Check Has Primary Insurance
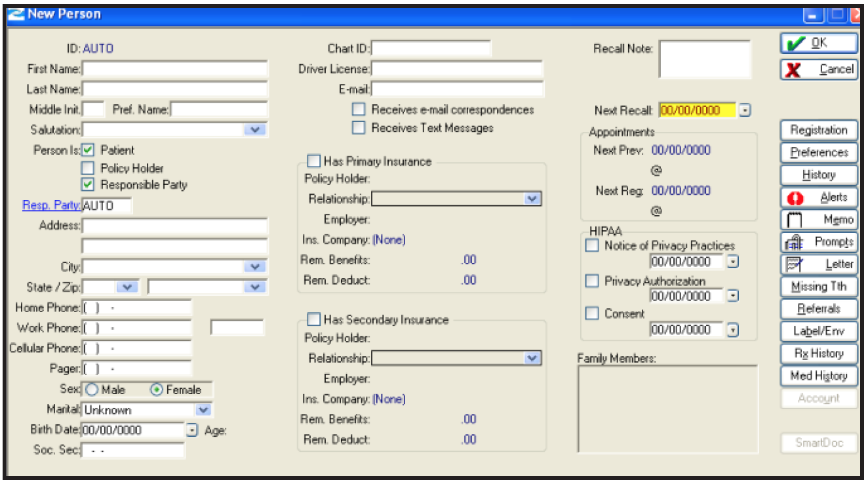 tap(314, 161)
